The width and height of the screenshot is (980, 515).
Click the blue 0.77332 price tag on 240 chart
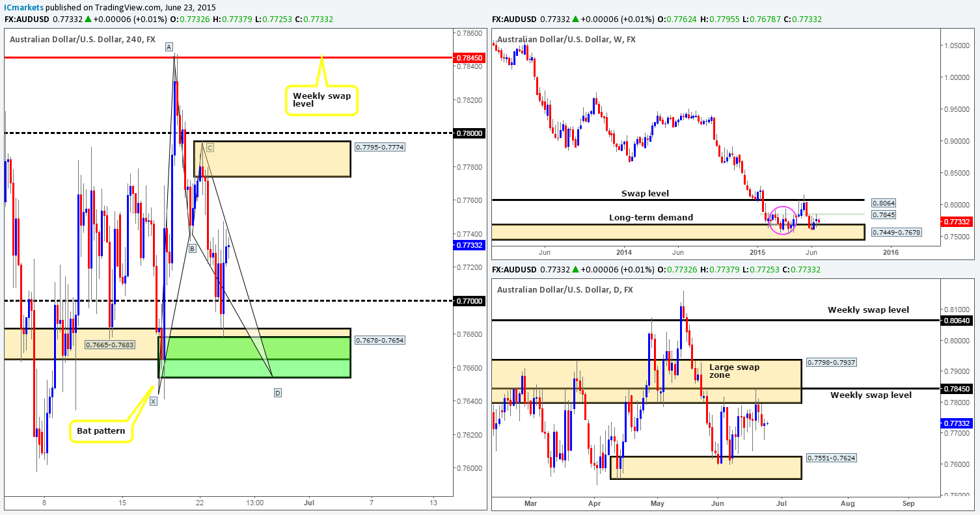click(469, 245)
